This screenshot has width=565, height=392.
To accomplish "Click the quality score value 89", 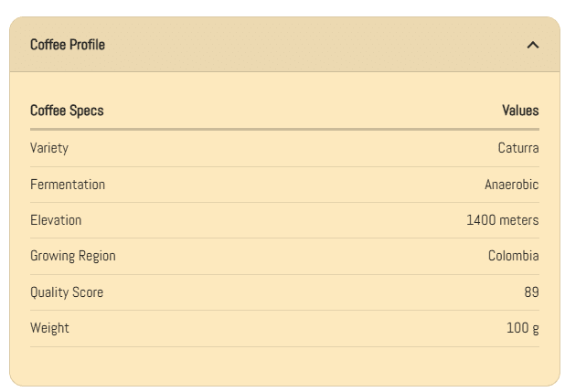I will pos(531,292).
